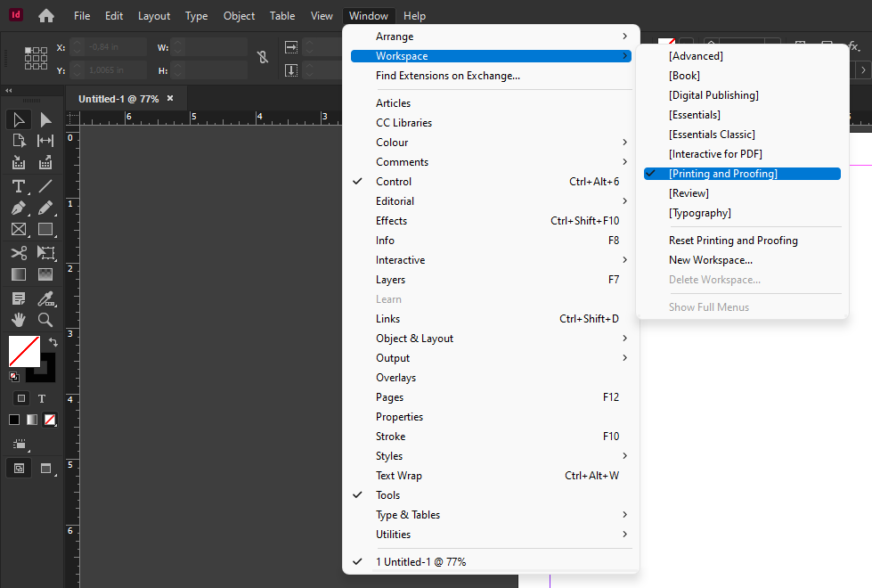Expand the Comments submenu
The height and width of the screenshot is (588, 872).
coord(491,162)
